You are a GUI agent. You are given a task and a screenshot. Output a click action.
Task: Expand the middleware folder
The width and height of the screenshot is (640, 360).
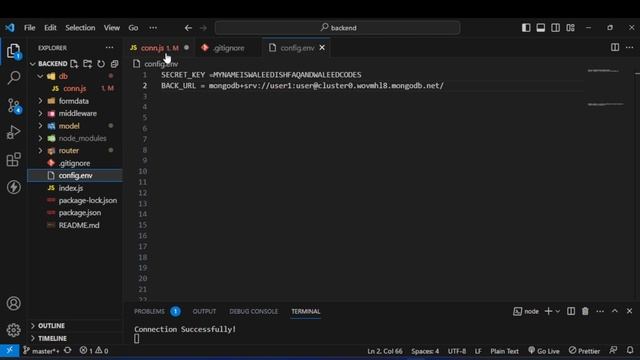[40, 113]
